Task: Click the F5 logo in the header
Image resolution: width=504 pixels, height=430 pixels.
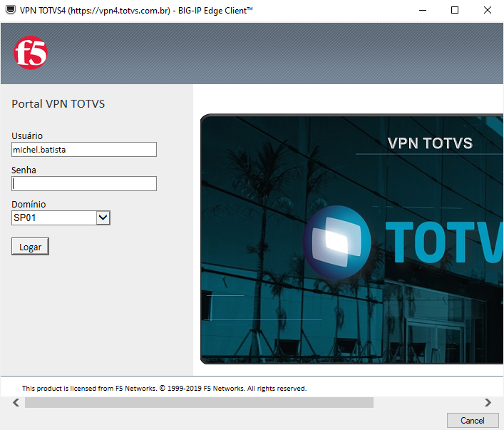Action: pyautogui.click(x=31, y=53)
